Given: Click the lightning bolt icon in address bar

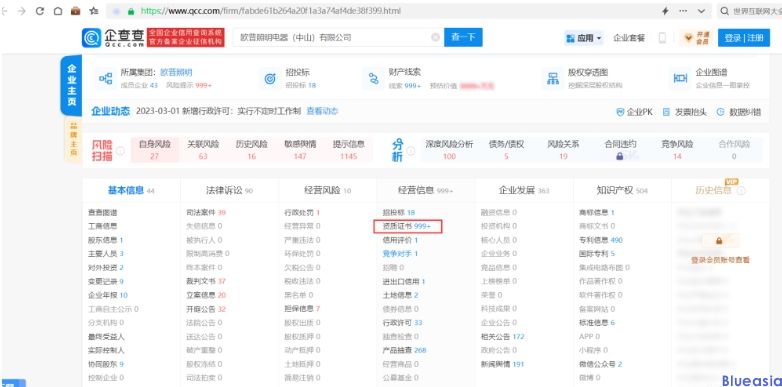Looking at the screenshot, I should (x=665, y=11).
